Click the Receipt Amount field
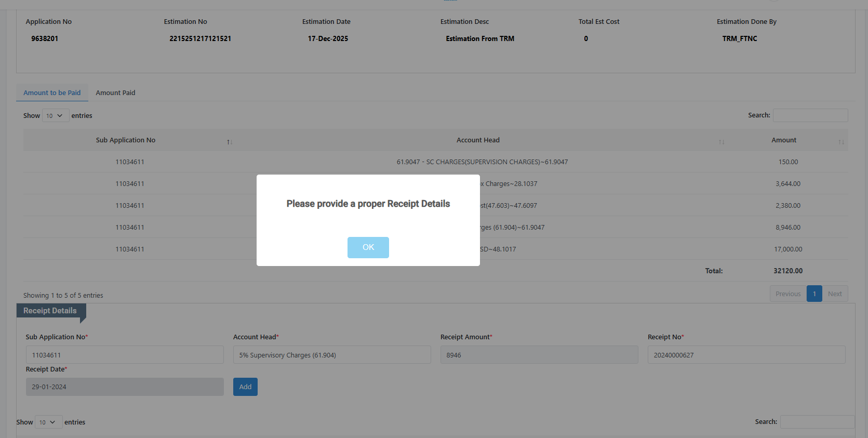The image size is (868, 438). click(x=539, y=355)
